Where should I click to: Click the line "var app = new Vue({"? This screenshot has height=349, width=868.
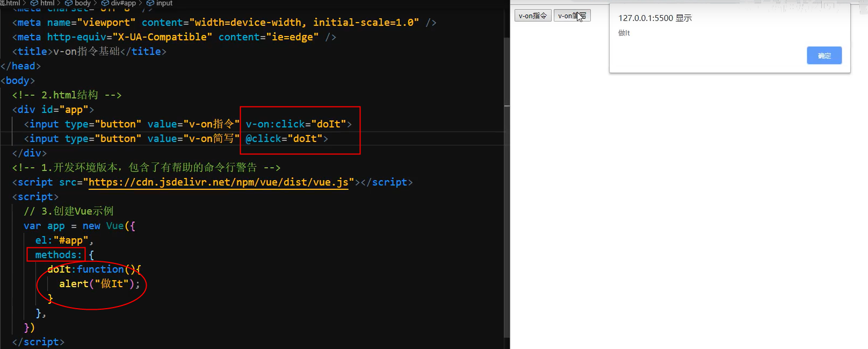pyautogui.click(x=79, y=226)
